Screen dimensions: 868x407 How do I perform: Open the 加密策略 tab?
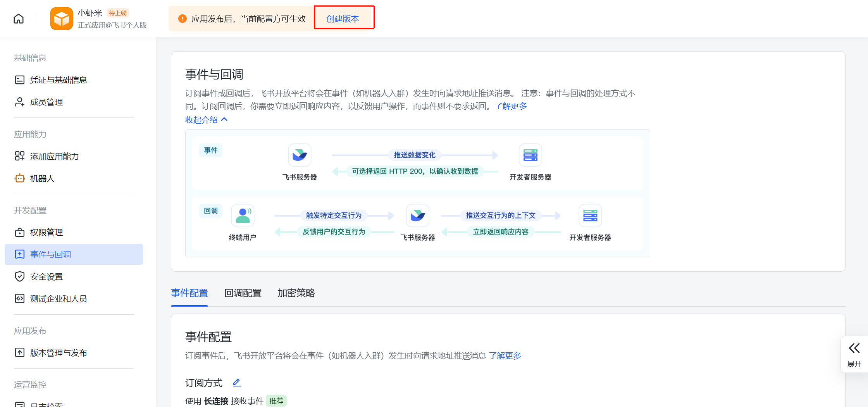pyautogui.click(x=296, y=293)
